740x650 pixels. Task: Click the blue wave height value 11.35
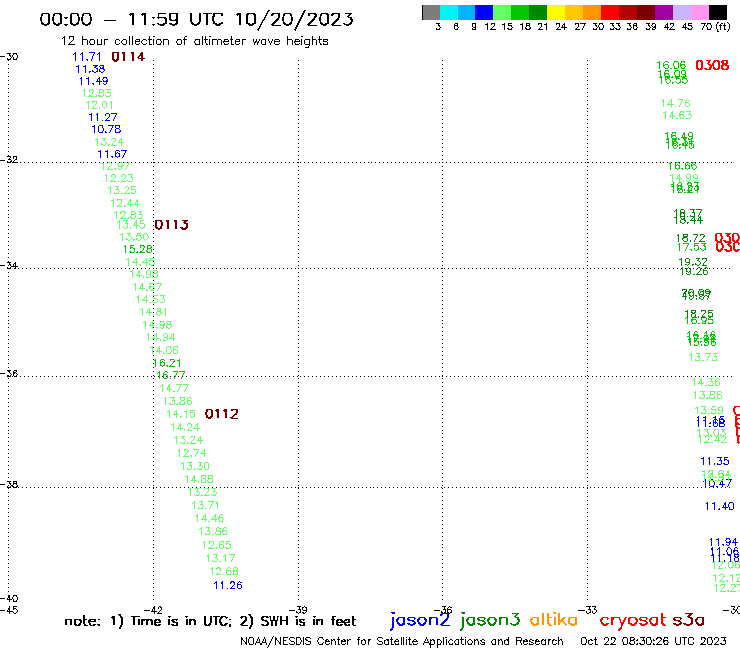(x=715, y=461)
